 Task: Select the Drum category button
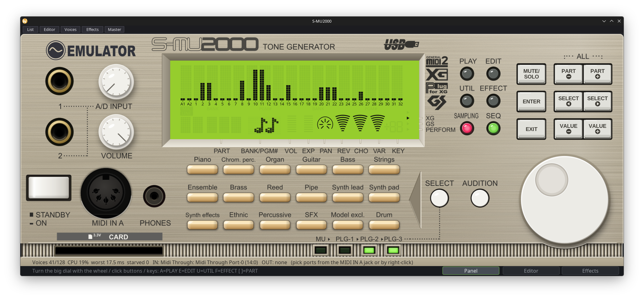[384, 225]
